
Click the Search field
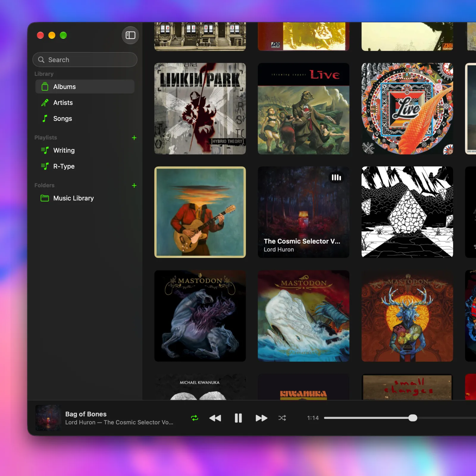click(85, 60)
